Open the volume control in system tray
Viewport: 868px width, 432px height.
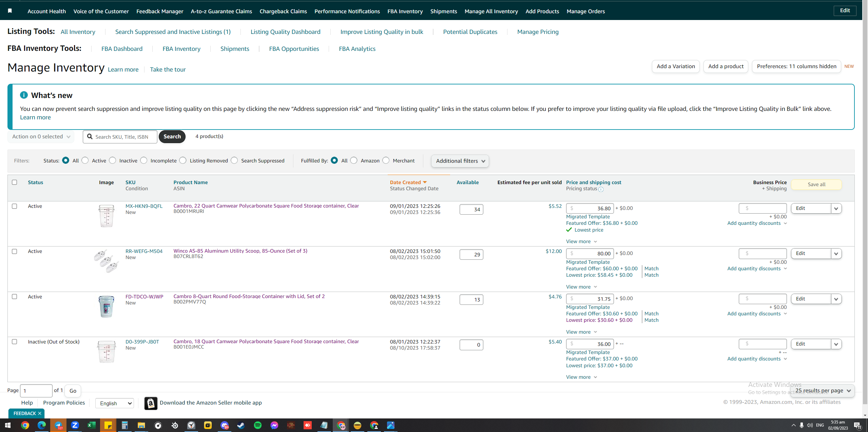point(810,425)
